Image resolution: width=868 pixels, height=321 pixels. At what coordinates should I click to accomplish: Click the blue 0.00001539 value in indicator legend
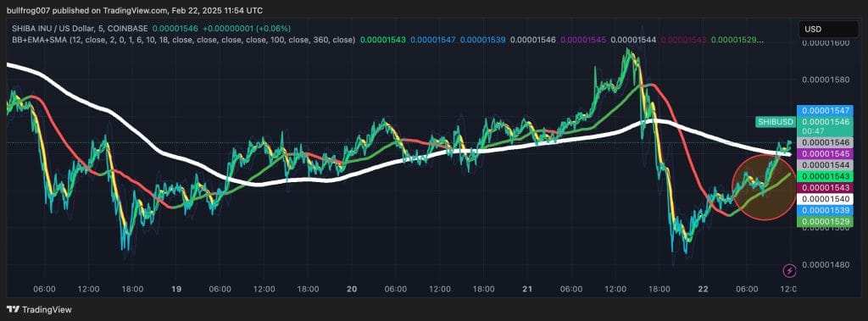click(482, 40)
